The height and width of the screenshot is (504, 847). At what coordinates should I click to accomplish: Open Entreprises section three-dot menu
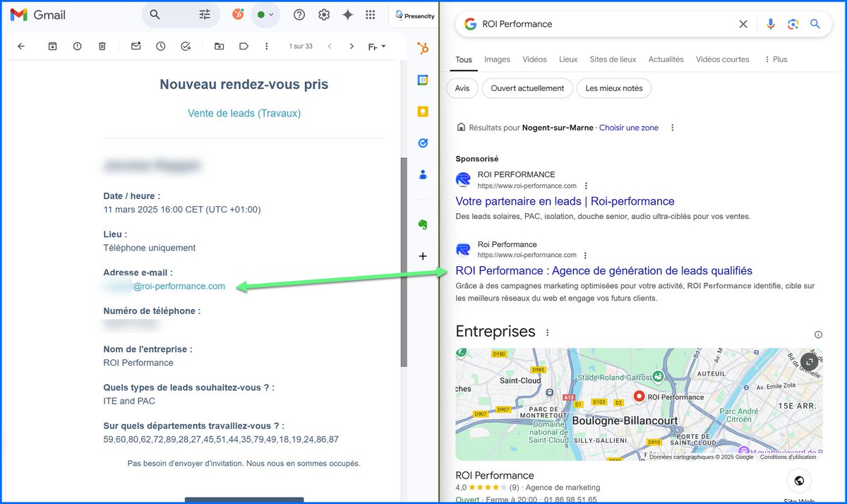point(547,332)
